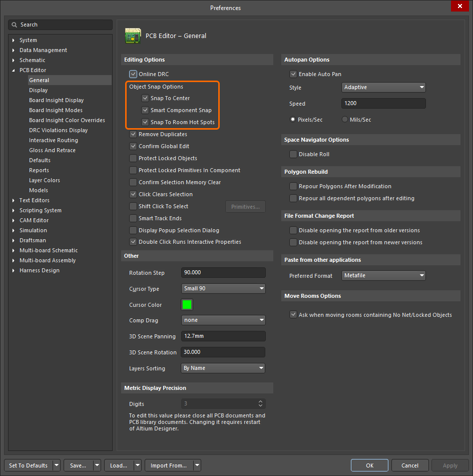This screenshot has height=476, width=473.
Task: Click the OK button
Action: coord(369,465)
